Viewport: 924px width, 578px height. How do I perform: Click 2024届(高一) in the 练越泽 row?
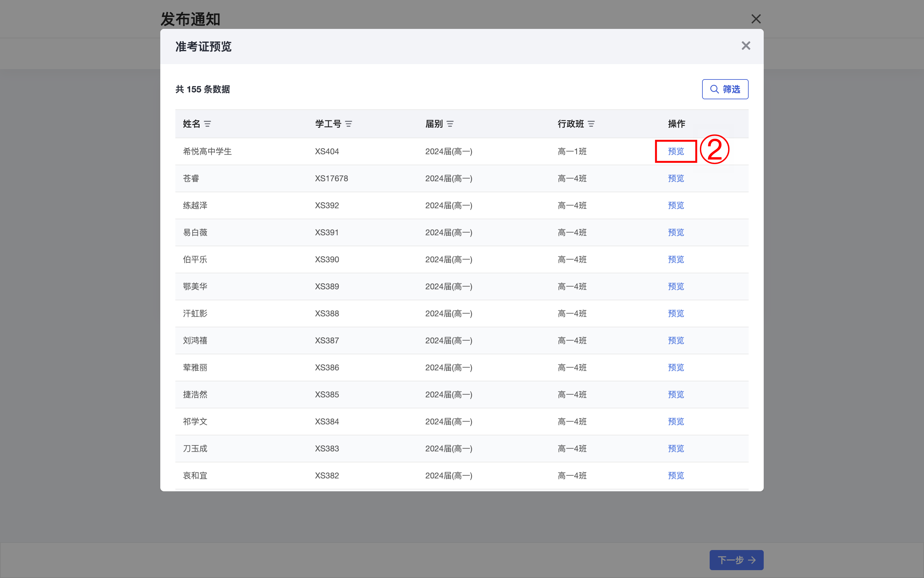[x=449, y=206]
